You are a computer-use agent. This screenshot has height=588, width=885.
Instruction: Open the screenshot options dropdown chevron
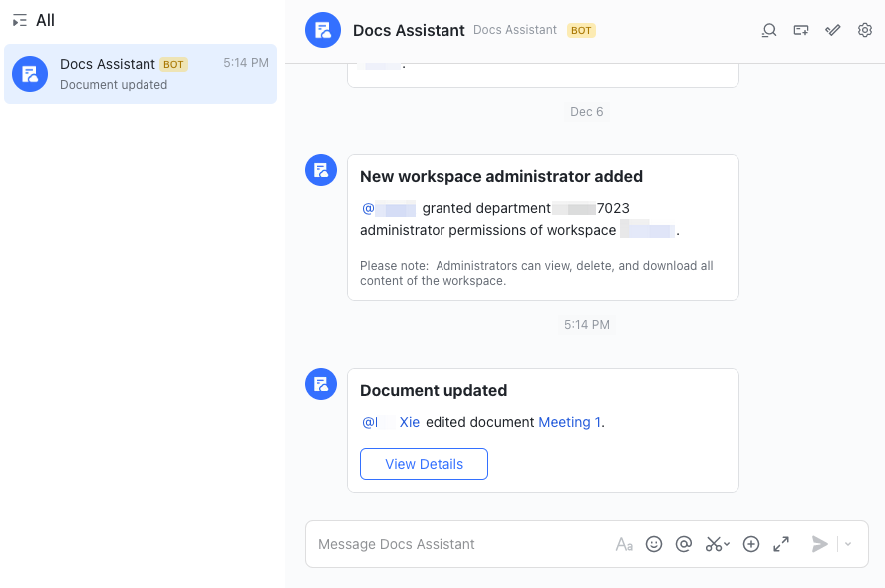pos(726,546)
